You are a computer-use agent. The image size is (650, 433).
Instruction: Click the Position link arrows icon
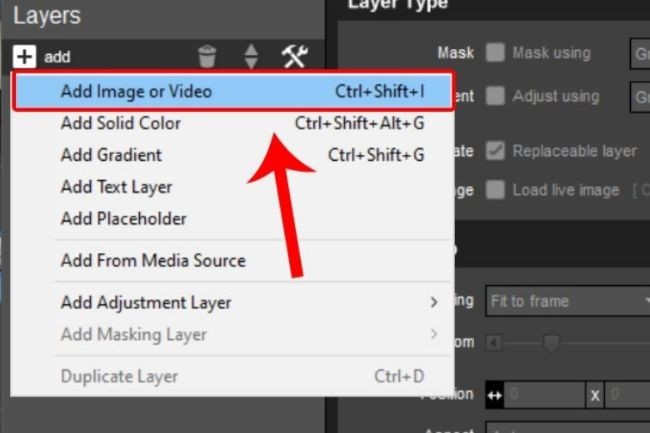click(494, 394)
